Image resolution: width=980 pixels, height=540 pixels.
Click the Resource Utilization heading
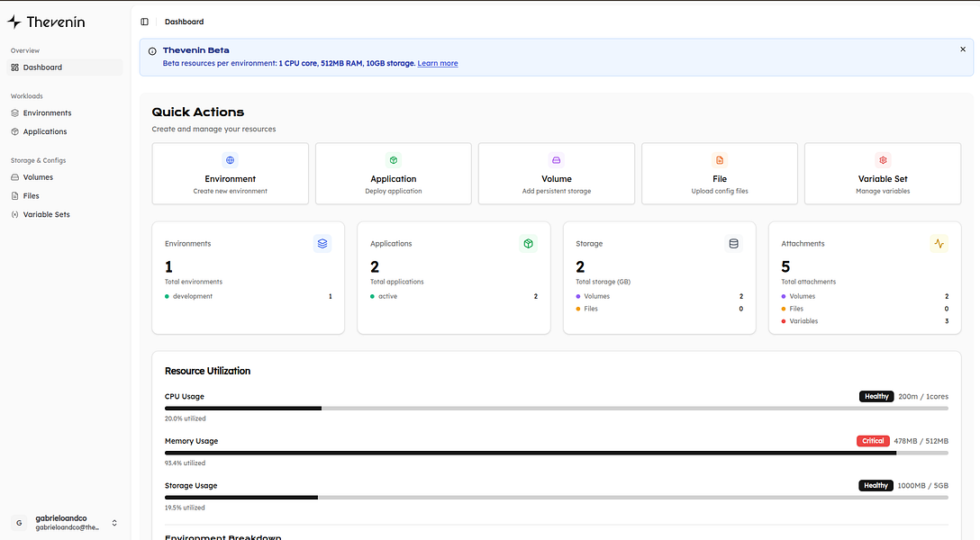coord(207,371)
